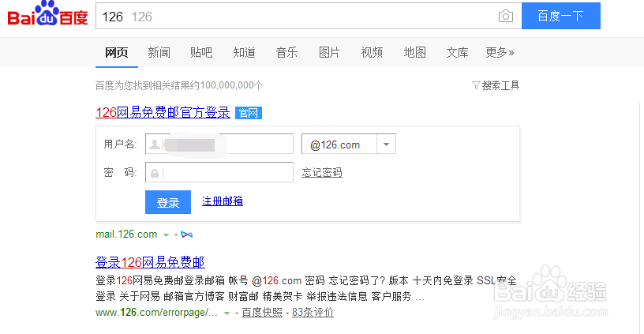644x334 pixels.
Task: Switch to the 新闻 tab
Action: tap(159, 52)
